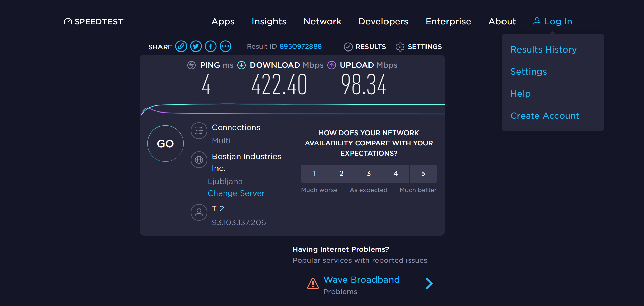Rate network availability as 5
This screenshot has height=306, width=644.
pos(423,174)
